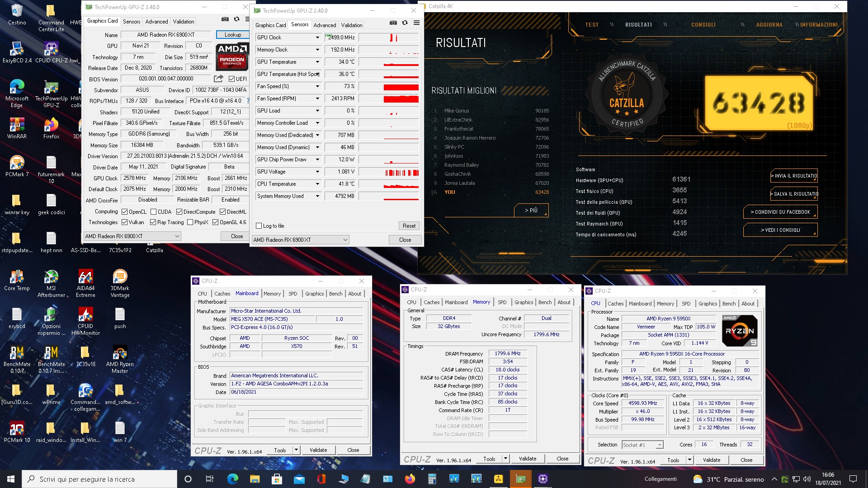The image size is (868, 488).
Task: Click INVIA IL RISULTATO in Catzilla
Action: pos(794,176)
